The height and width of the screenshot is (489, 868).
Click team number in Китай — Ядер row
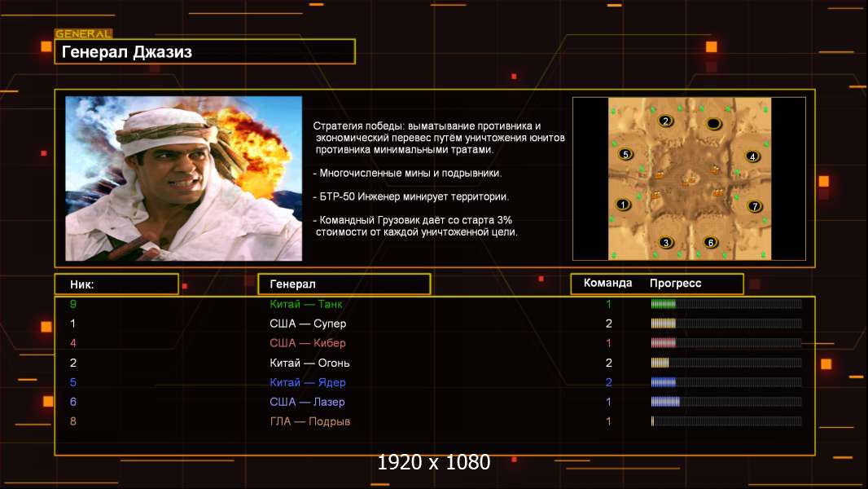(608, 382)
